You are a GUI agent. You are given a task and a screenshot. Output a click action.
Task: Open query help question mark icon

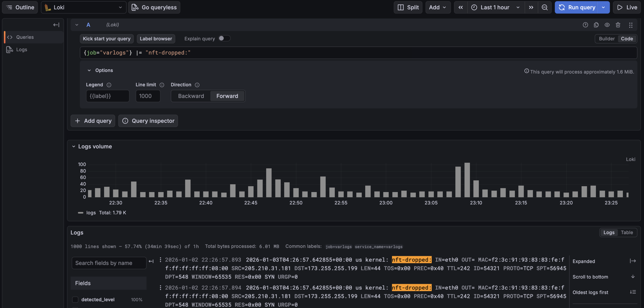585,25
